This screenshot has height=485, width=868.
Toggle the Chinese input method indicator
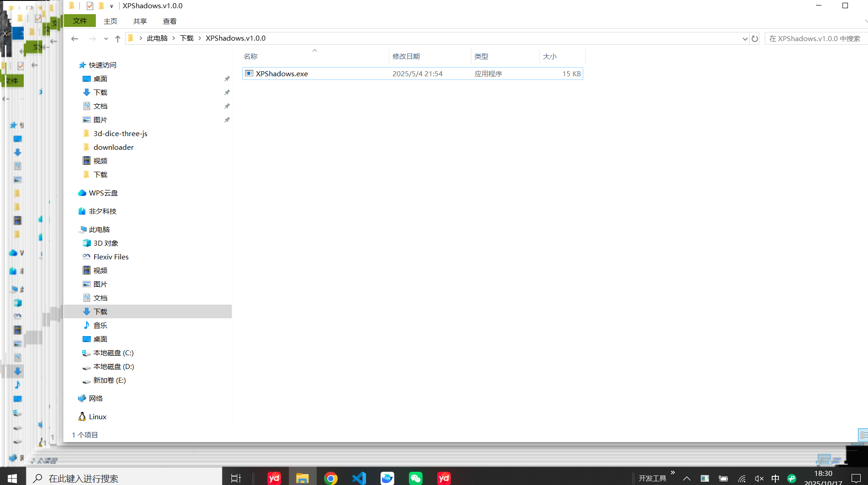tap(775, 479)
